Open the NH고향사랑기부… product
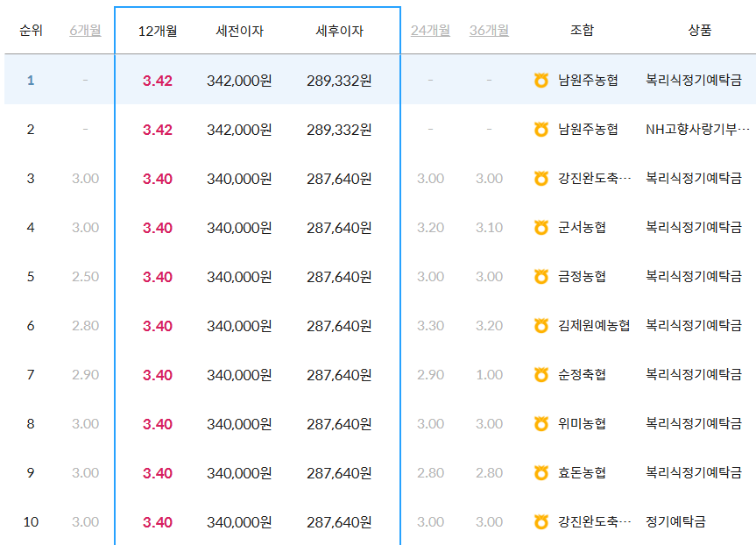This screenshot has width=756, height=545. click(697, 130)
